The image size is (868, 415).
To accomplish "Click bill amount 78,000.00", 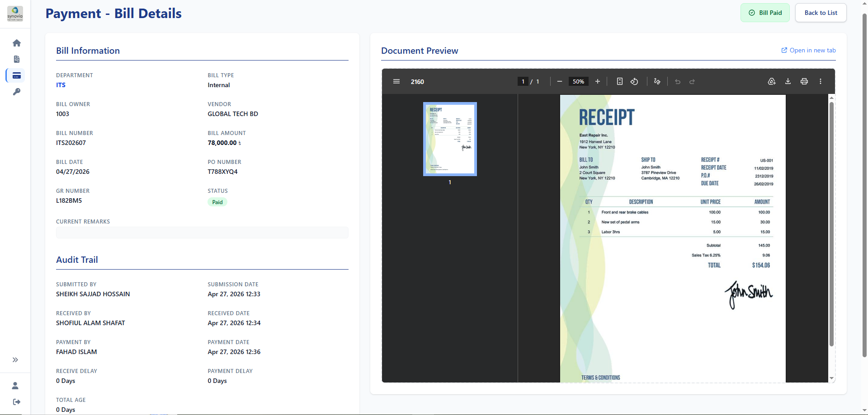I will coord(224,143).
